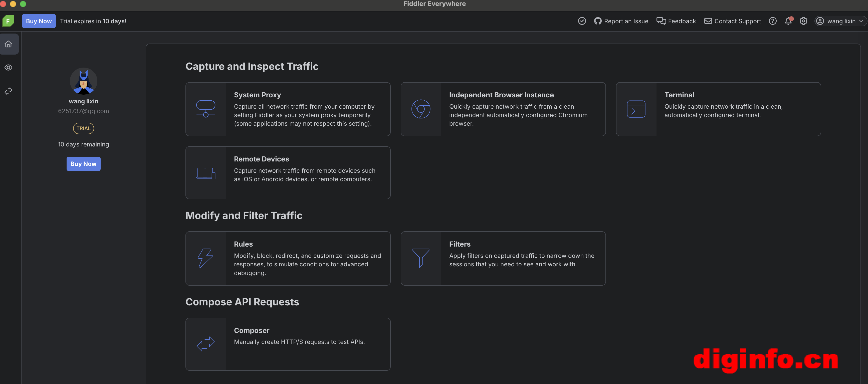The image size is (868, 384).
Task: Click the Buy Now button in top bar
Action: (39, 21)
